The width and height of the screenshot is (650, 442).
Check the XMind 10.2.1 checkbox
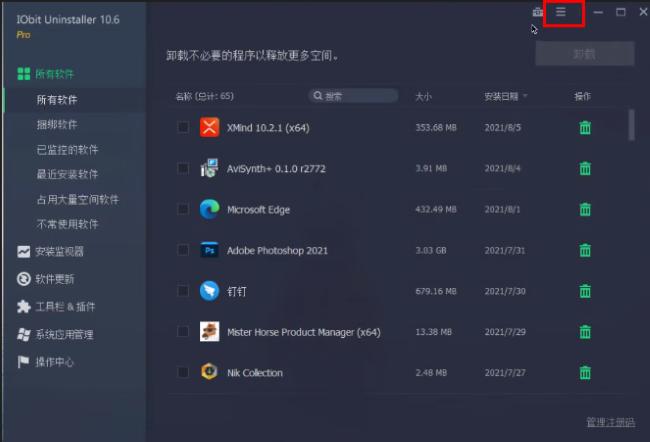click(183, 128)
